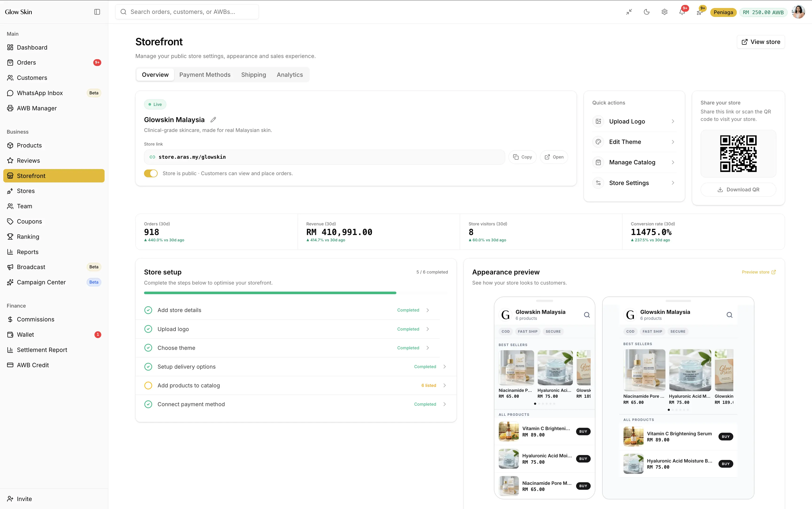
Task: Click search icon in mobile store preview
Action: (587, 315)
